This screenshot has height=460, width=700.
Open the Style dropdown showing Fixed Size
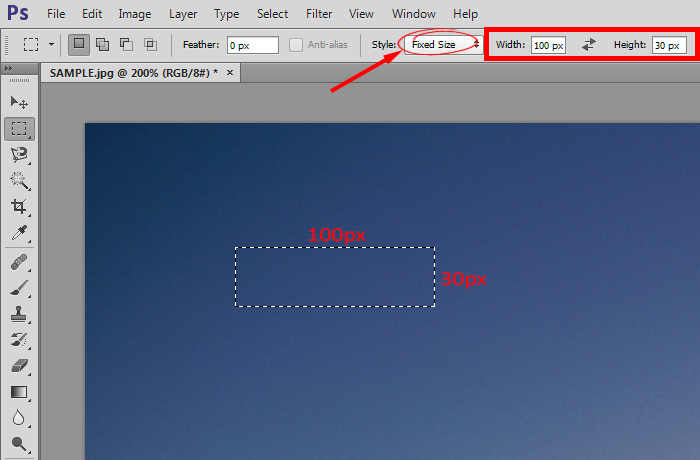coord(443,45)
